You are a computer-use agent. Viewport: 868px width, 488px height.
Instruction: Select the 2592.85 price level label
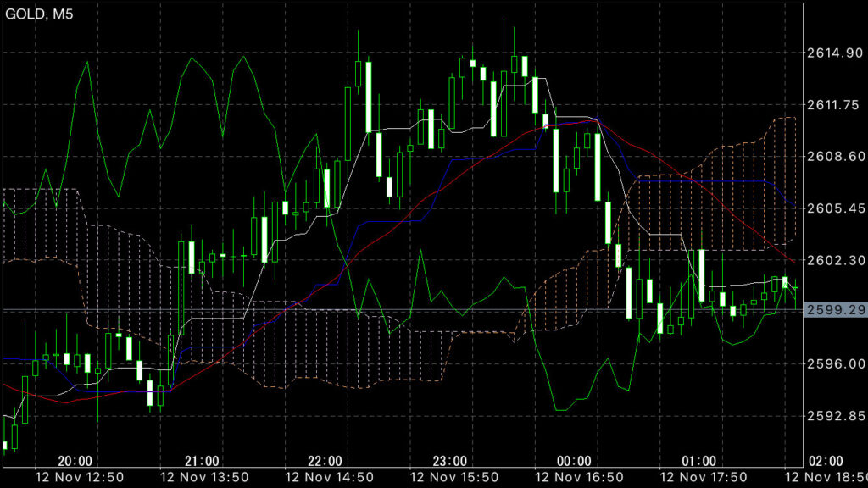pyautogui.click(x=834, y=415)
